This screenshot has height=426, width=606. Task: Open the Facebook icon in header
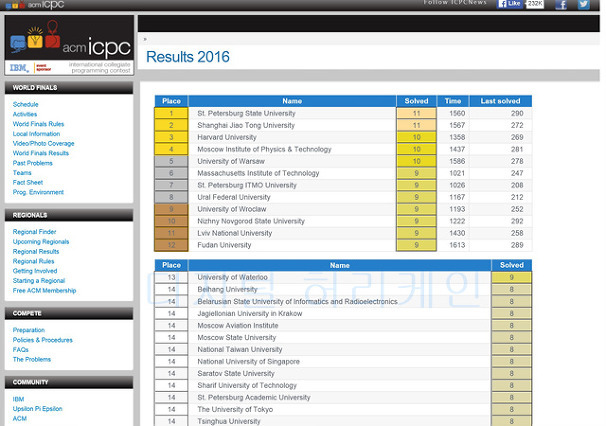pyautogui.click(x=561, y=4)
